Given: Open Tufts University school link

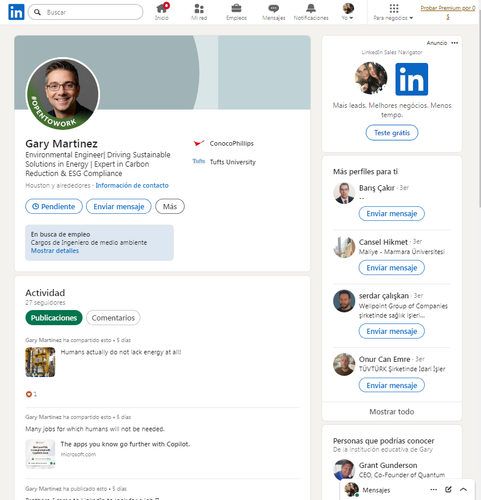Looking at the screenshot, I should 224,162.
